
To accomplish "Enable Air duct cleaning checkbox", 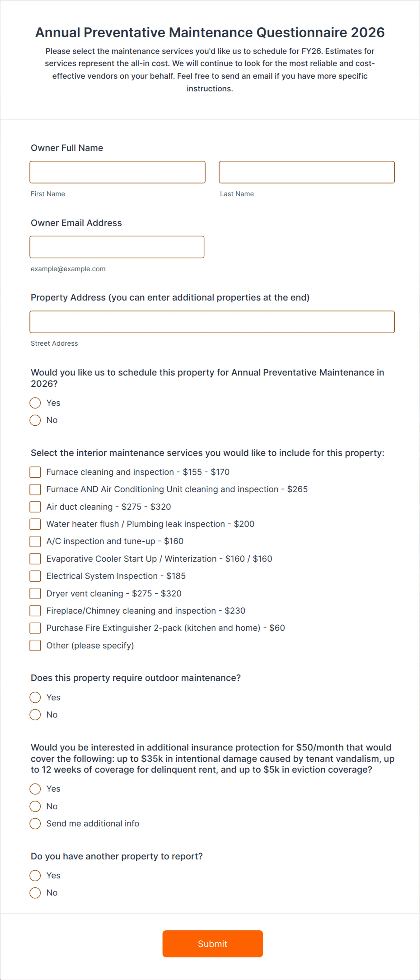I will [35, 507].
